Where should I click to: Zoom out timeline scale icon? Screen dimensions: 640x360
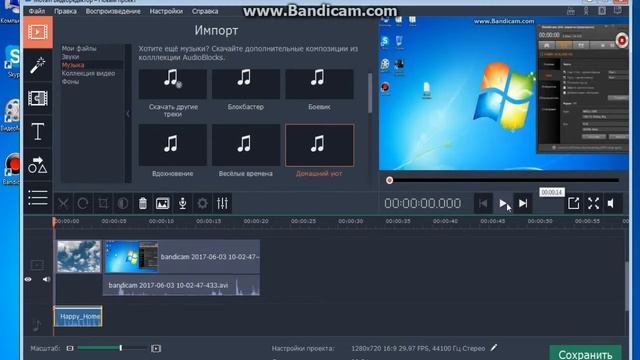click(70, 348)
